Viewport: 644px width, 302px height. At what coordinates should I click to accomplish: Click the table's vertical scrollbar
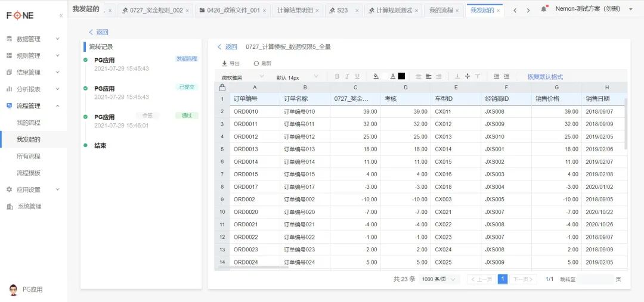pos(626,123)
